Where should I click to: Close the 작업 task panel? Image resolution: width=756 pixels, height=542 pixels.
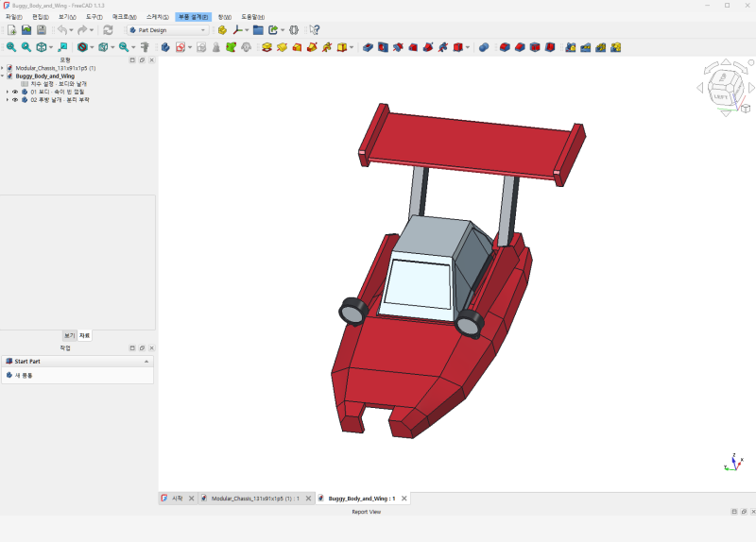point(151,347)
